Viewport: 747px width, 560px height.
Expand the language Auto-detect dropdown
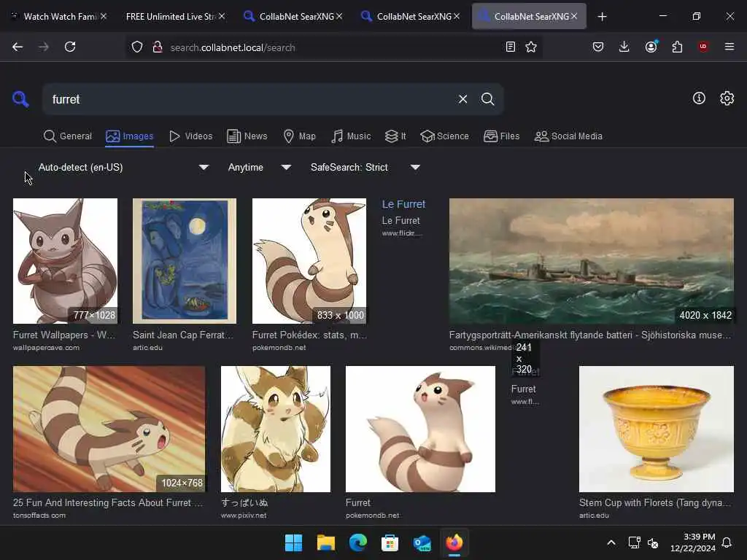pyautogui.click(x=123, y=167)
